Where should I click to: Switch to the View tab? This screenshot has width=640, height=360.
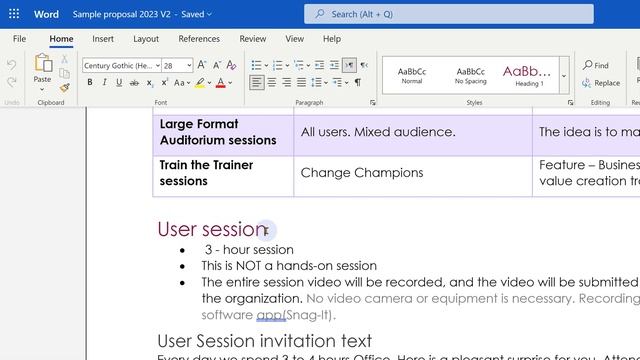tap(294, 39)
